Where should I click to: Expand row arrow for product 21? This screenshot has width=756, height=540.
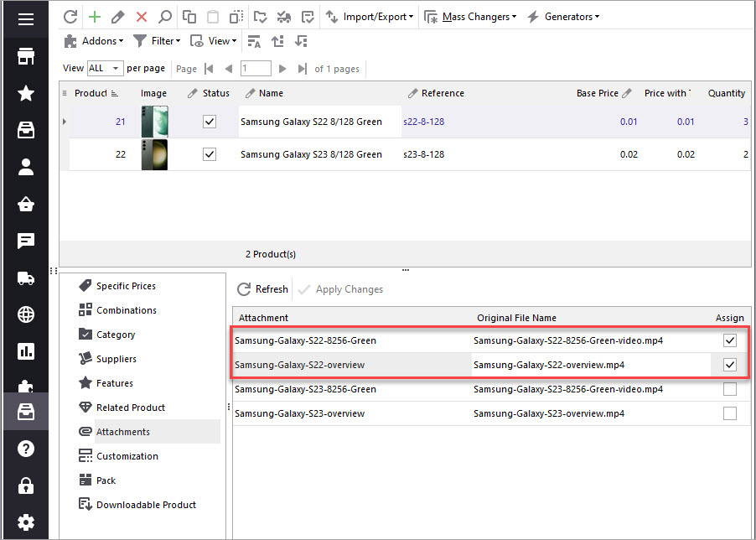(x=65, y=122)
